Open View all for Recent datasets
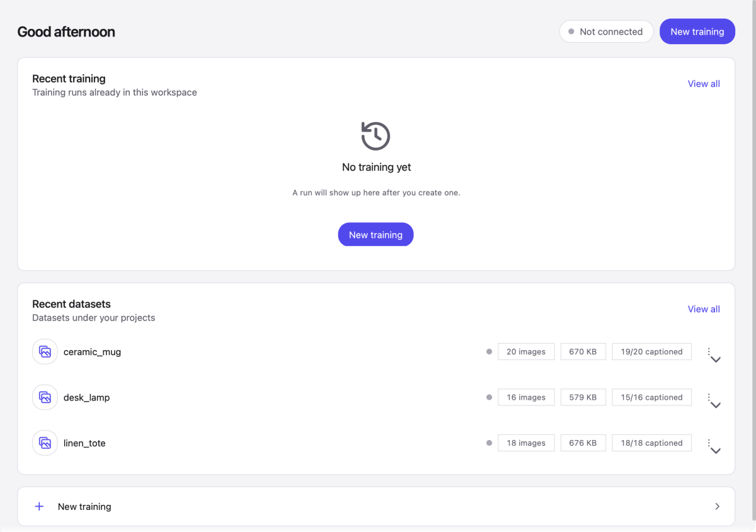756x532 pixels. click(704, 309)
